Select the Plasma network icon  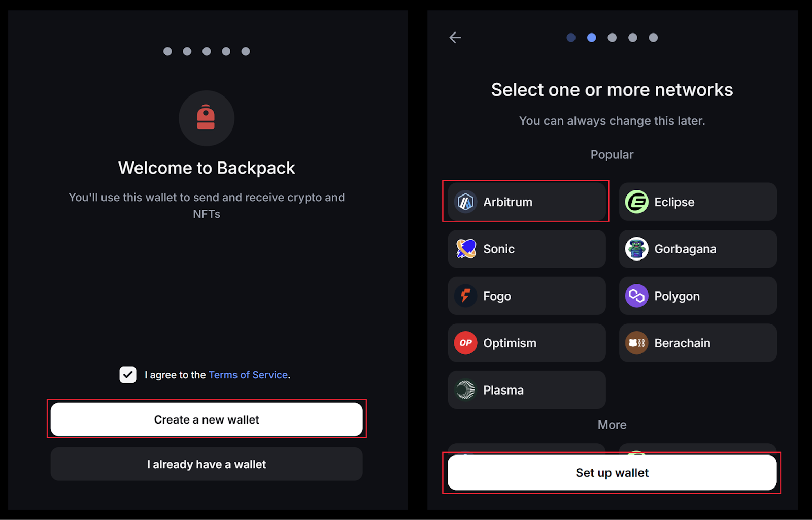(x=465, y=390)
